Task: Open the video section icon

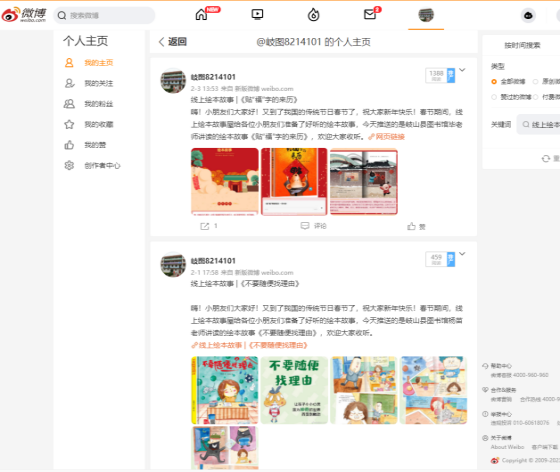Action: pos(258,14)
